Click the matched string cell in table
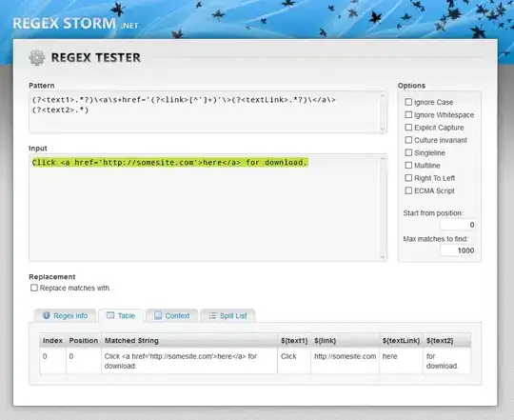Viewport: 514px width, 420px height. coord(189,361)
